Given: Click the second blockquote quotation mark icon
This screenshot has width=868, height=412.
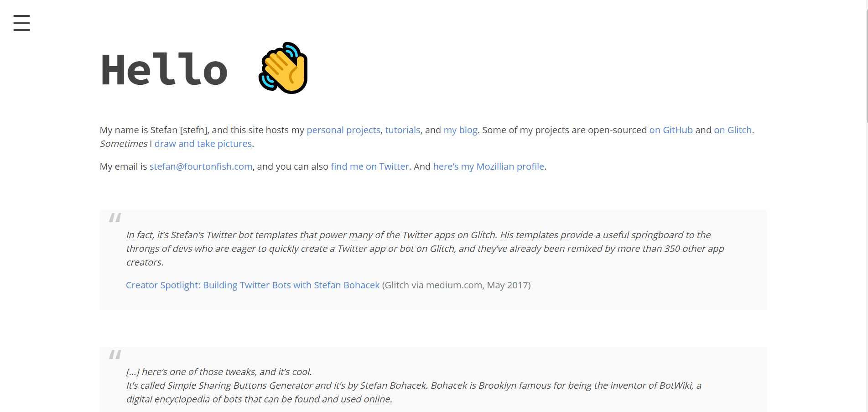Looking at the screenshot, I should coord(115,355).
